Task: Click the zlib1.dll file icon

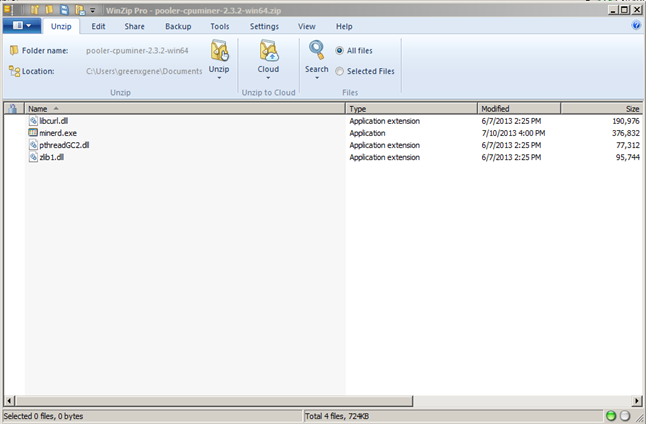Action: tap(33, 157)
